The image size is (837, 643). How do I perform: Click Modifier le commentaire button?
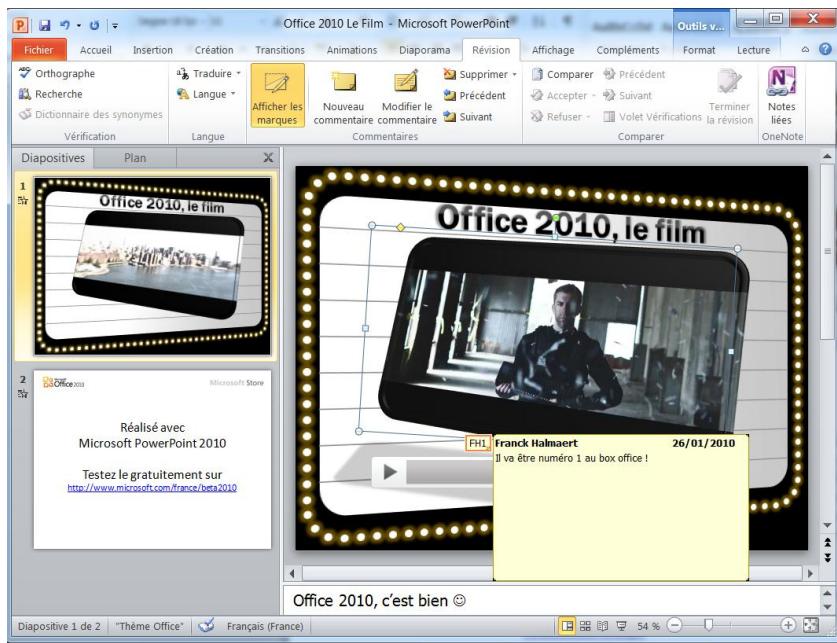click(x=407, y=97)
